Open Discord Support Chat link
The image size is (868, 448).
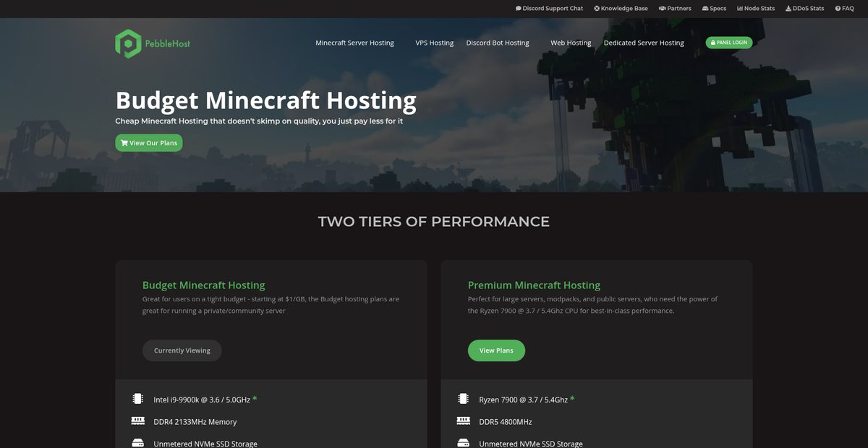[549, 9]
